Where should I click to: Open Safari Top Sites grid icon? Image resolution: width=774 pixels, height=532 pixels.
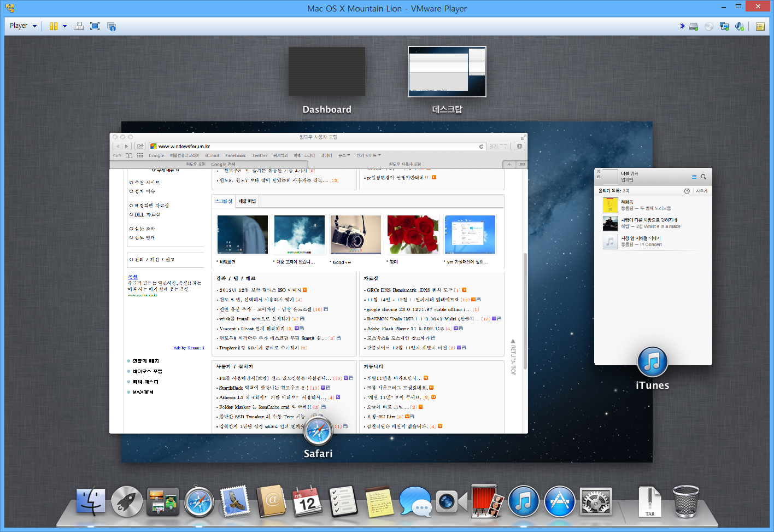pyautogui.click(x=140, y=155)
